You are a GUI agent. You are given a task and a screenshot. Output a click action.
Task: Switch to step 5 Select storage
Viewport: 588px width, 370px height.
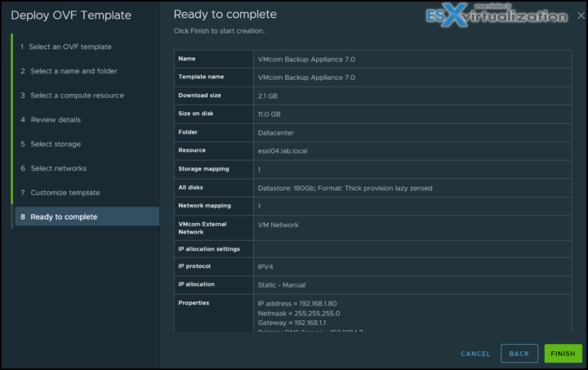51,144
